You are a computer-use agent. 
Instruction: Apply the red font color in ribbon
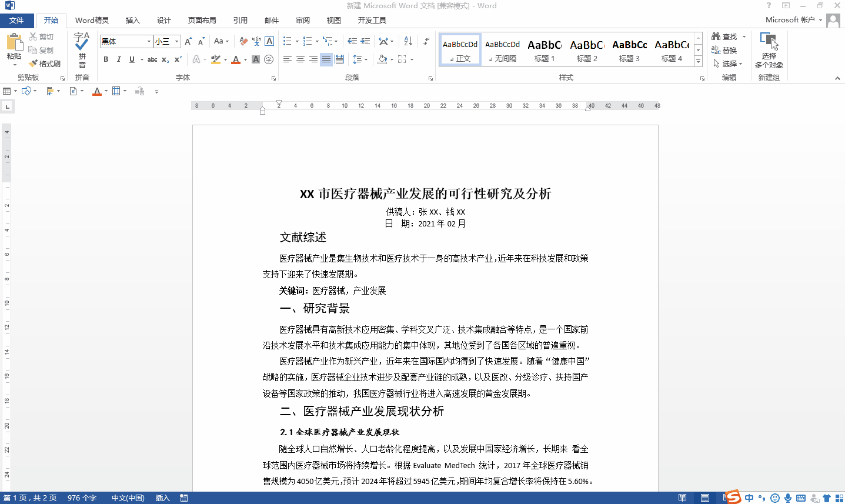(x=236, y=59)
